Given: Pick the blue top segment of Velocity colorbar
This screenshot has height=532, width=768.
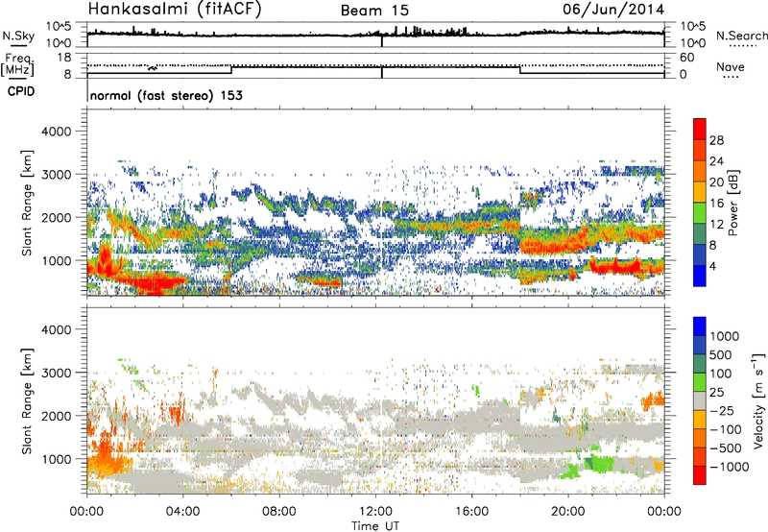Looking at the screenshot, I should coord(700,326).
